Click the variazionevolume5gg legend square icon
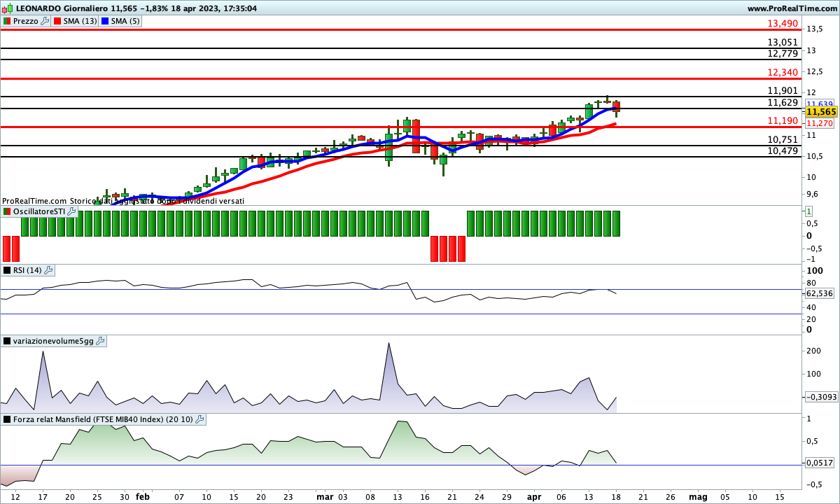Screen dimensions: 840x504 click(7, 341)
